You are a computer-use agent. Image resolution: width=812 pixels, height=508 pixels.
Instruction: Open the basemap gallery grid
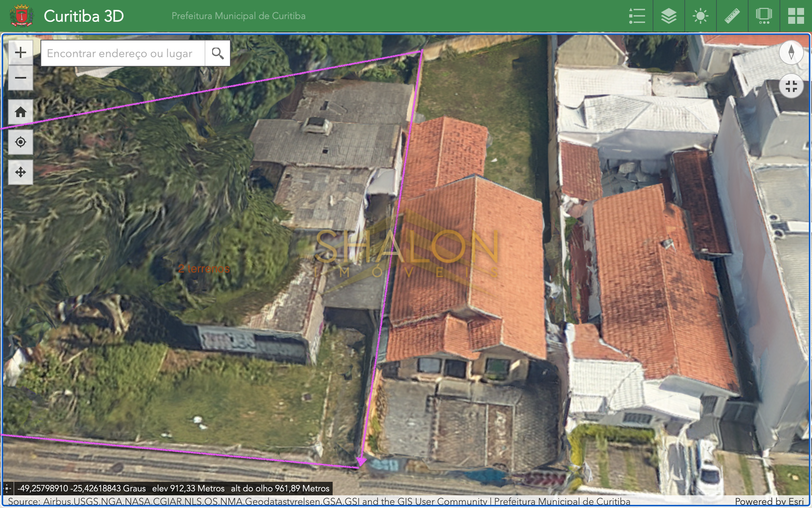point(796,16)
